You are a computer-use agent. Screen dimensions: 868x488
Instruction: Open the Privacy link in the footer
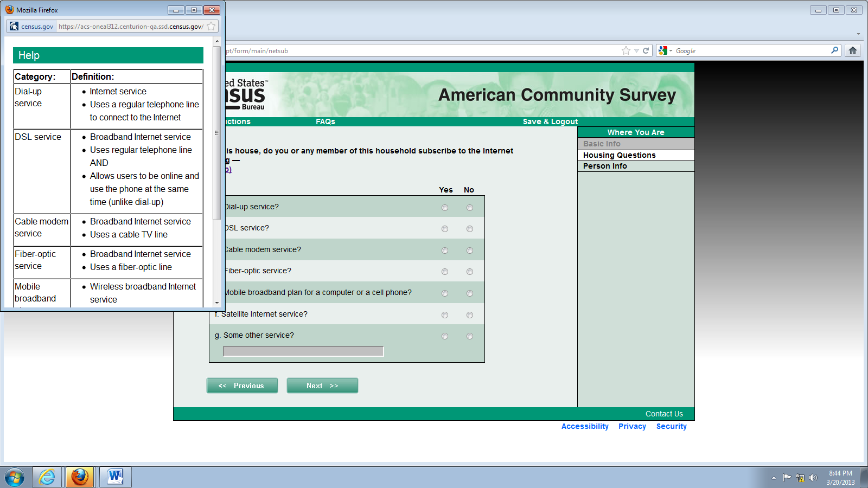632,426
